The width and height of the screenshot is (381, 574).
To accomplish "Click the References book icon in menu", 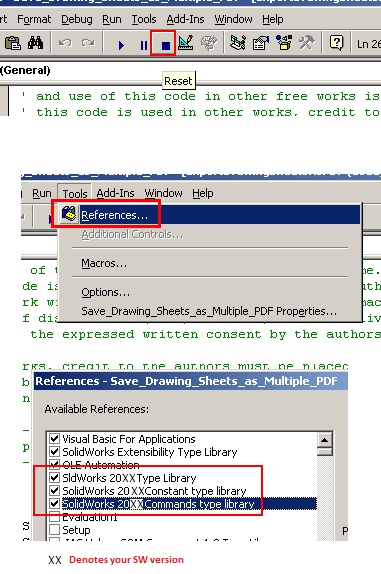I will coord(69,214).
